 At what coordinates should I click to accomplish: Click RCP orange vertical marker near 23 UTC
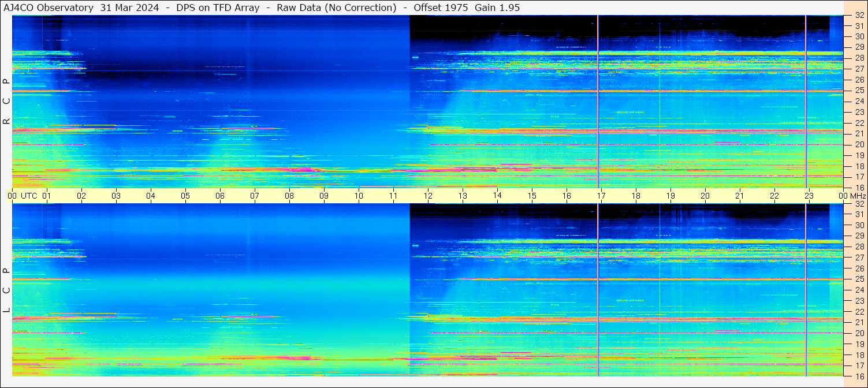(806, 102)
